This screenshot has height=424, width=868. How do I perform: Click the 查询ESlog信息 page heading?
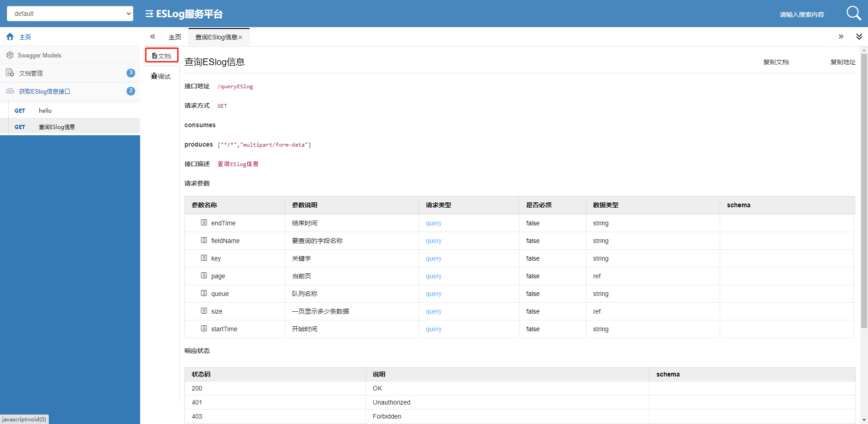pos(215,62)
